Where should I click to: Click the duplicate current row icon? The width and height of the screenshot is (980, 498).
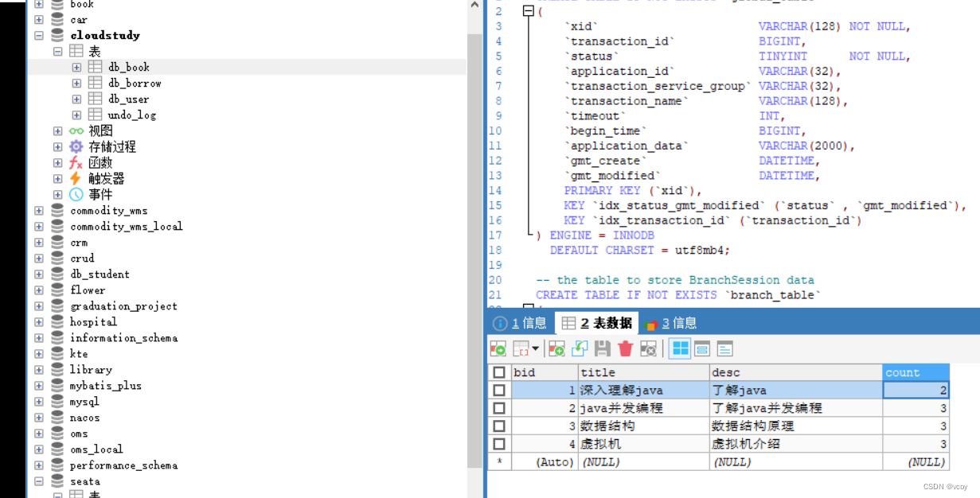tap(580, 348)
